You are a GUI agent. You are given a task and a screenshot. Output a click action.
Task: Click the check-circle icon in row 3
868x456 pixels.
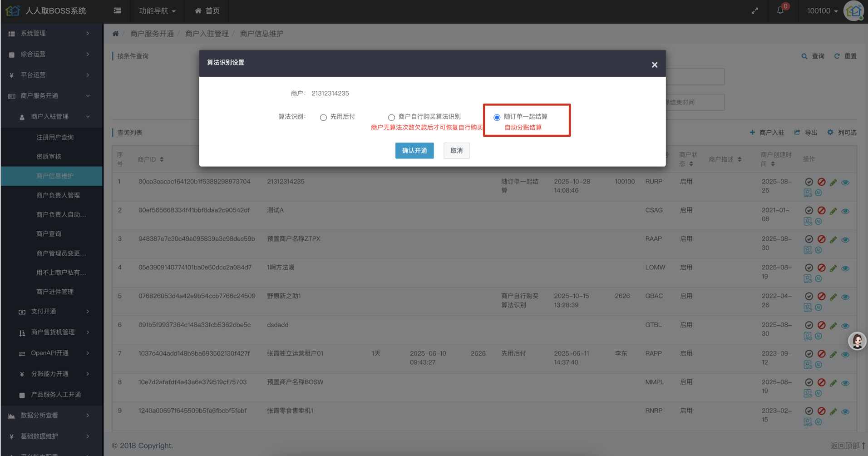[809, 239]
